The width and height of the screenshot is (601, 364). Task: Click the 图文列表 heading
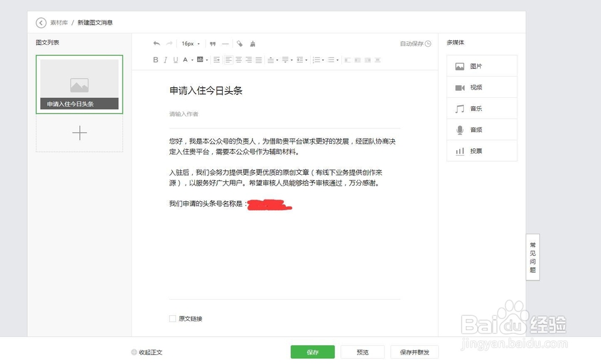tap(47, 43)
